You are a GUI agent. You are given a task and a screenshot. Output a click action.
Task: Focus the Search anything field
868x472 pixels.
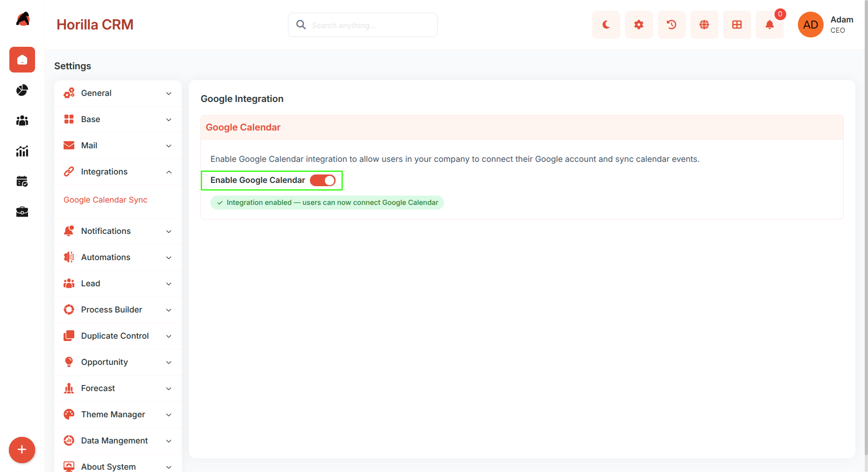click(363, 25)
